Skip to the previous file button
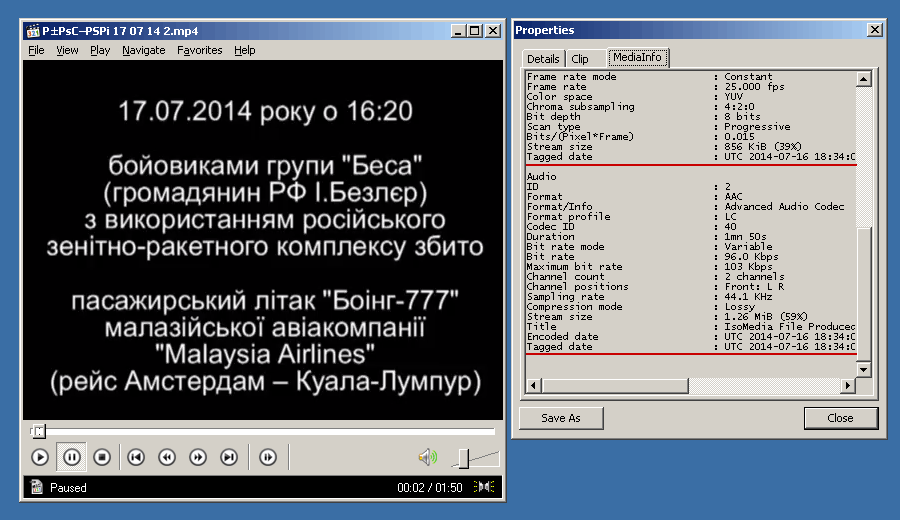Viewport: 900px width, 520px height. (x=136, y=457)
